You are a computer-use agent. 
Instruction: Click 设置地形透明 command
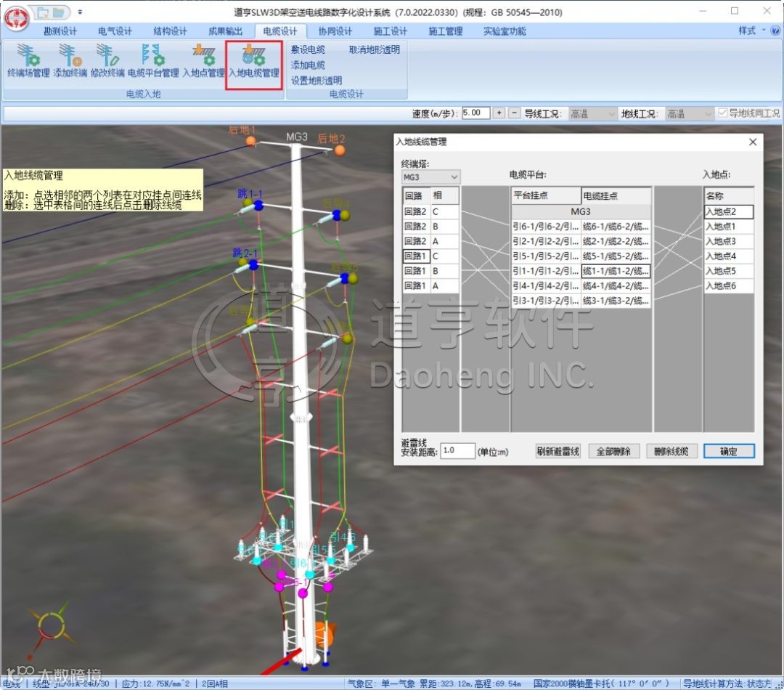click(316, 81)
